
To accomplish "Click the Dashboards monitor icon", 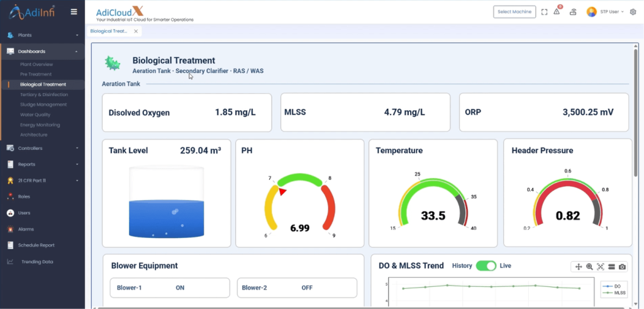I will 10,52.
